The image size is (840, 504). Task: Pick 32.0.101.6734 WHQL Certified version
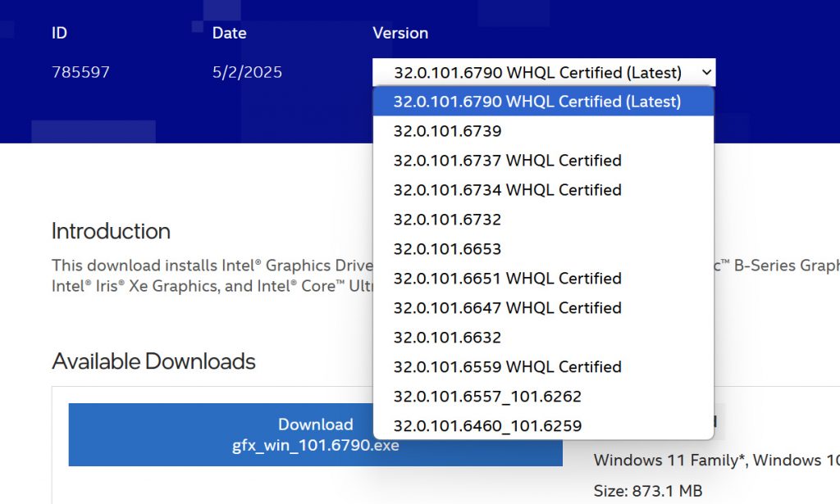543,189
